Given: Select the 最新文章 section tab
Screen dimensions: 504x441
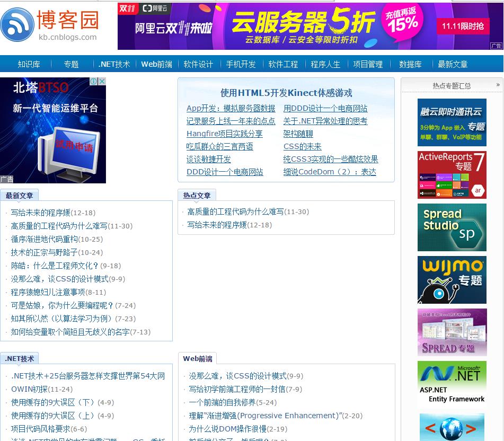Looking at the screenshot, I should point(19,196).
